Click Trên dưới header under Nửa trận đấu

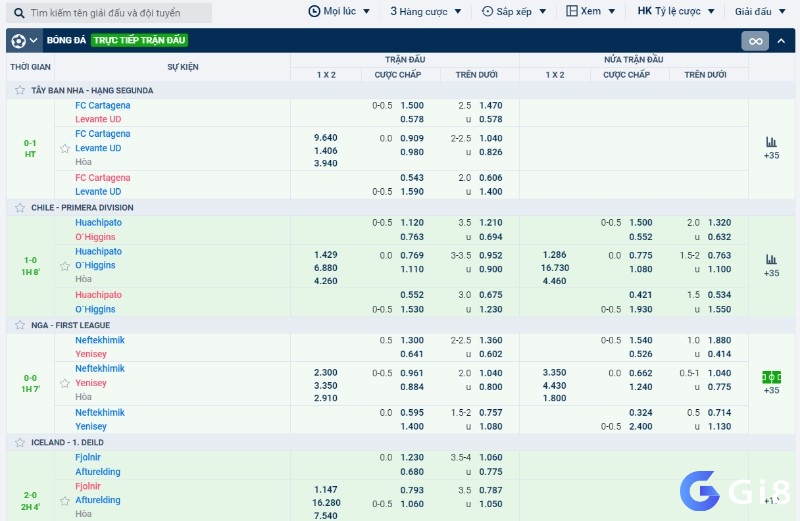706,75
